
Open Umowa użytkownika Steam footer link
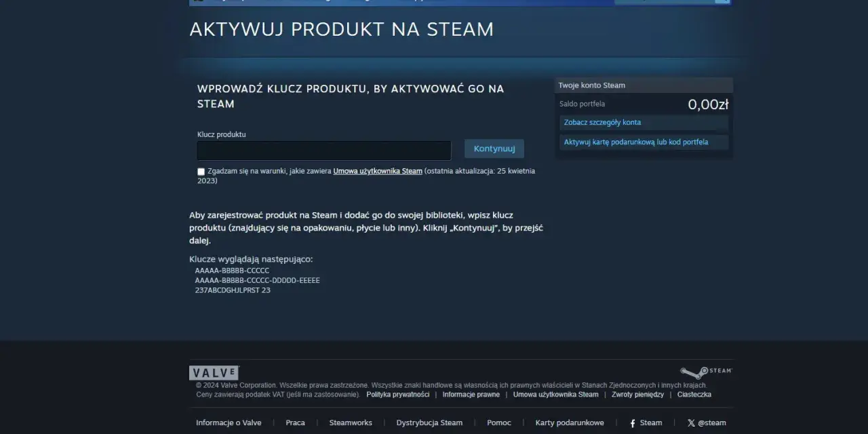pyautogui.click(x=556, y=395)
